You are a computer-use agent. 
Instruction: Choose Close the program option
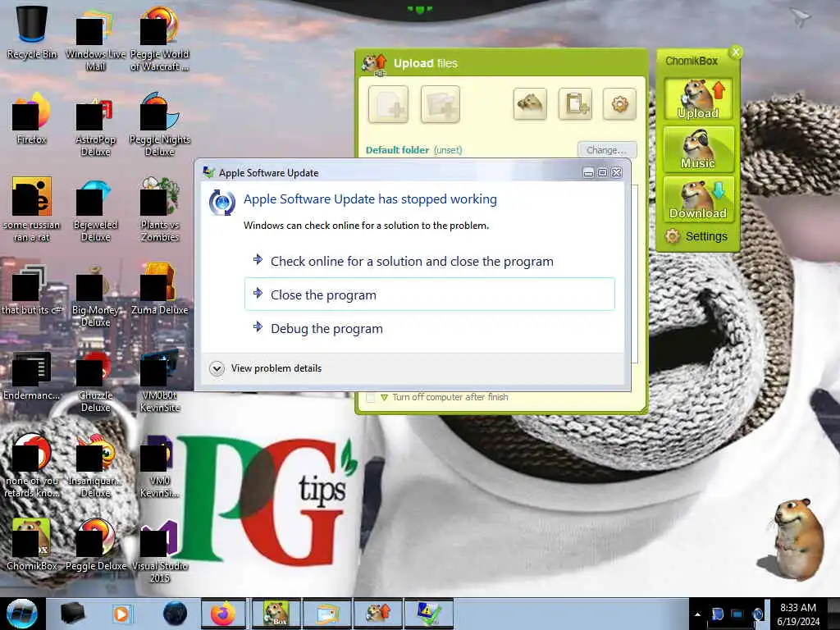[x=430, y=294]
